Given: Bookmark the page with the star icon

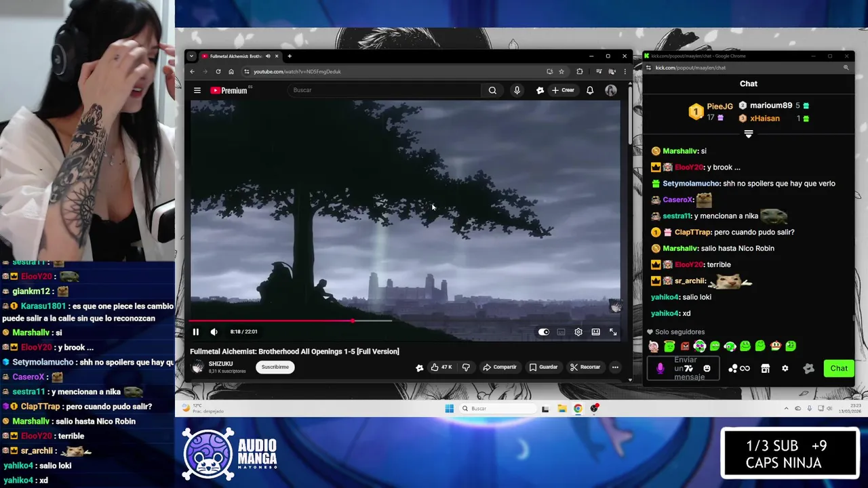Looking at the screenshot, I should pos(561,71).
